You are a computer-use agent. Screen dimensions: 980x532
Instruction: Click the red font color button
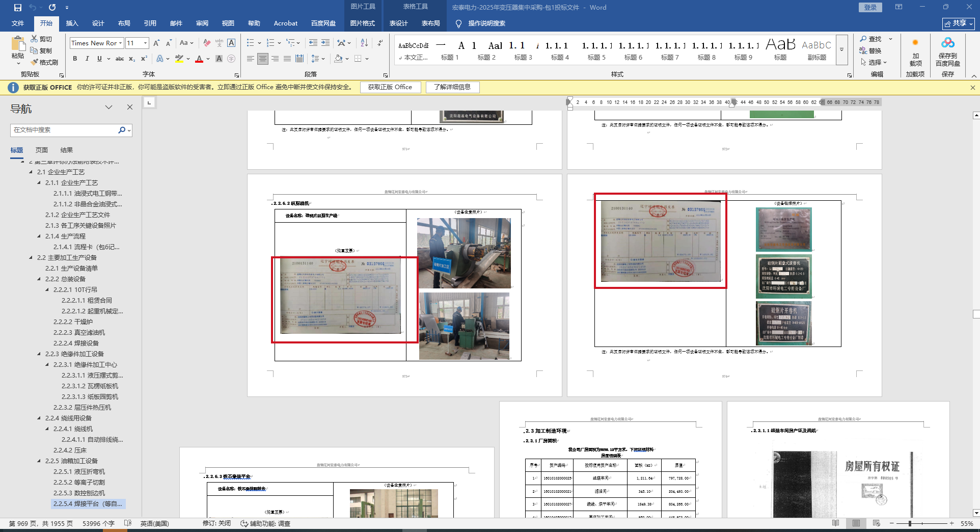(x=199, y=59)
